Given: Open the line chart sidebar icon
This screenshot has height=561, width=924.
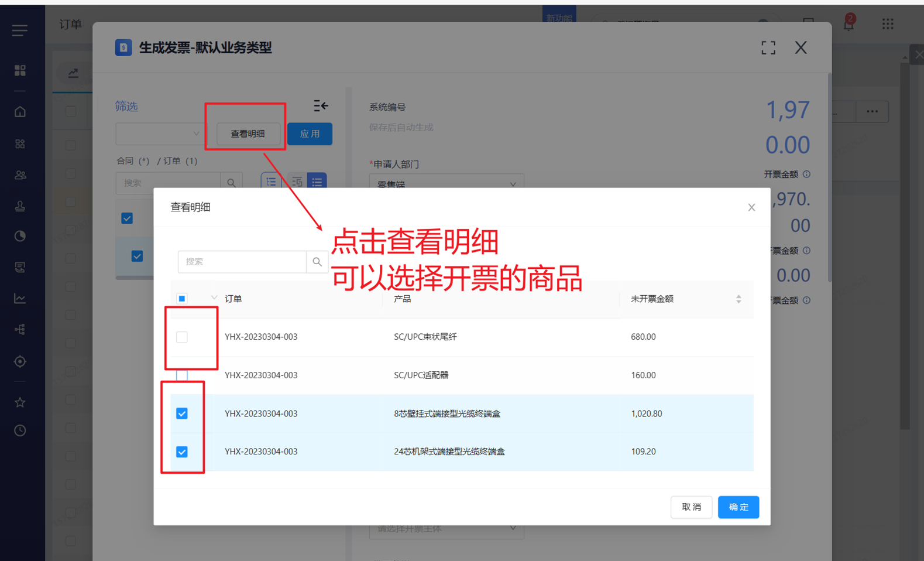Looking at the screenshot, I should [20, 299].
